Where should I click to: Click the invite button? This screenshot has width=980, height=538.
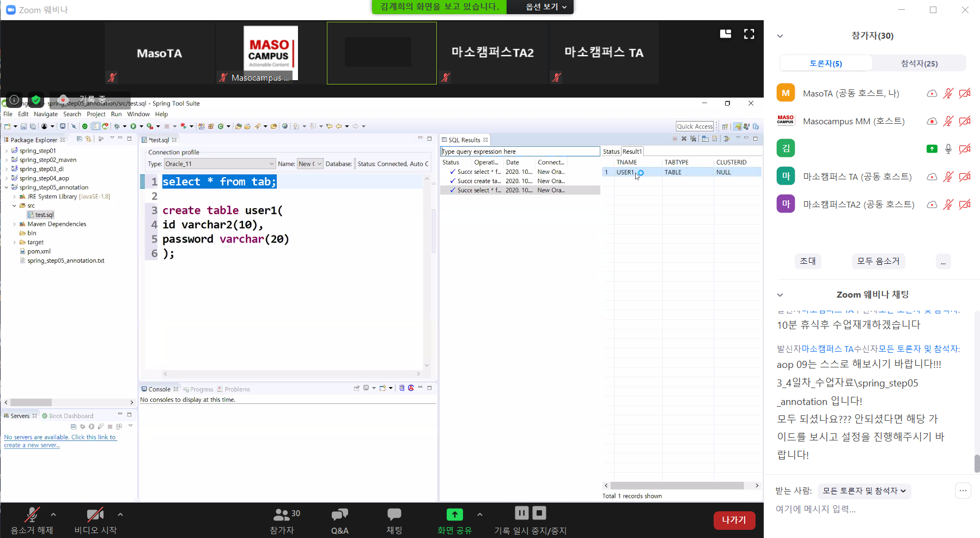pos(807,261)
